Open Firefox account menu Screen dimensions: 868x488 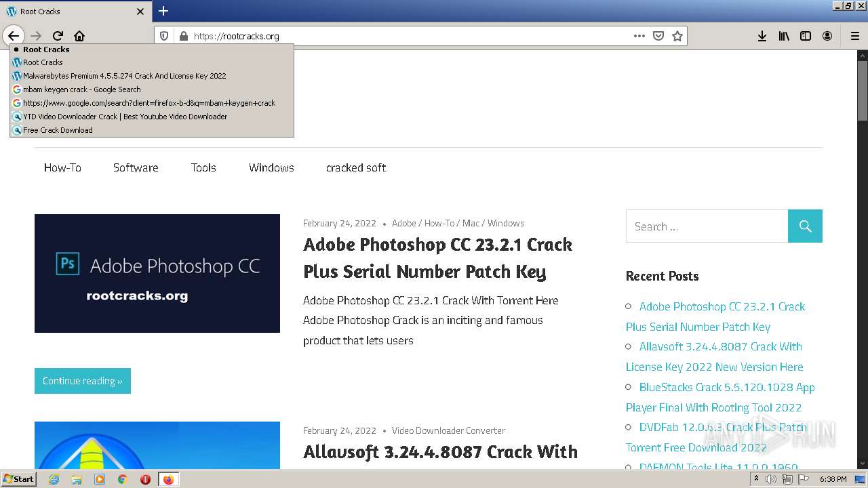click(x=827, y=36)
